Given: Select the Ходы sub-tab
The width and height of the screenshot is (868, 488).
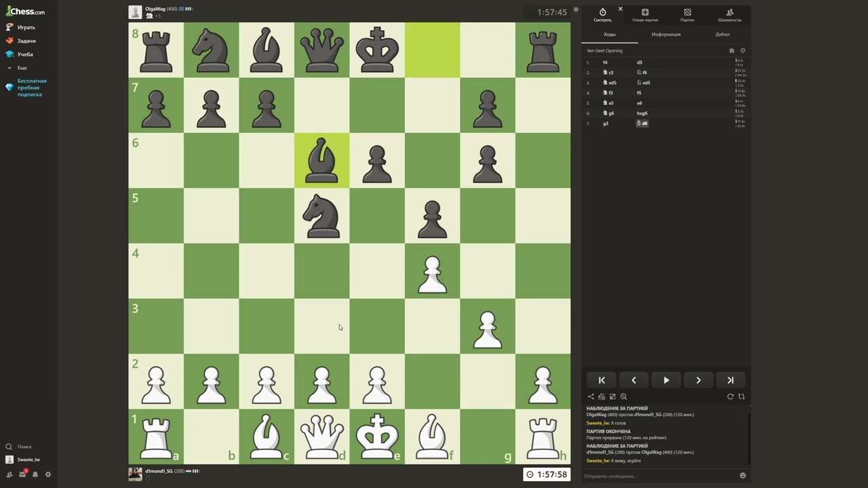Looking at the screenshot, I should (x=610, y=34).
